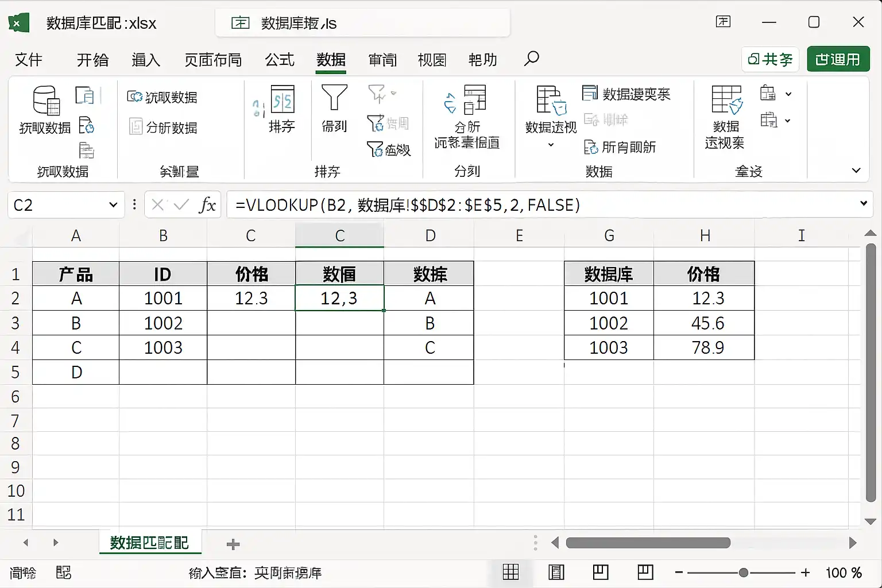Image resolution: width=882 pixels, height=588 pixels.
Task: Switch to Normal view in the status bar
Action: 510,572
